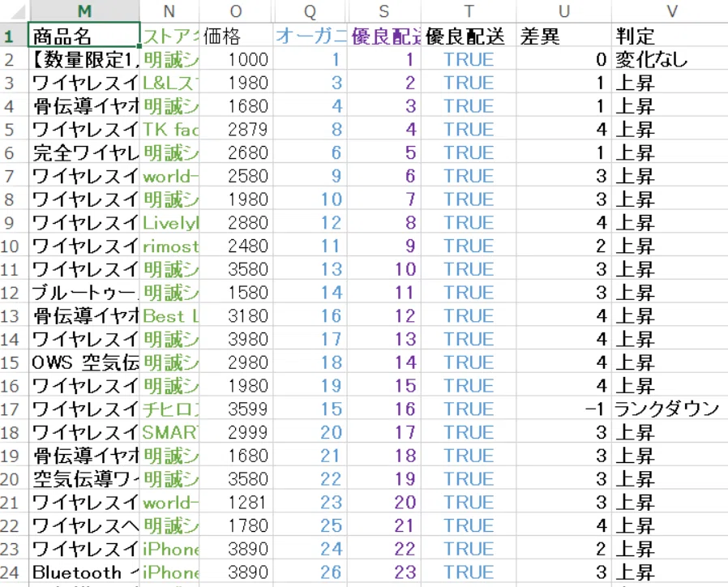Click the 商品名 header cell
The height and width of the screenshot is (587, 728).
(84, 36)
